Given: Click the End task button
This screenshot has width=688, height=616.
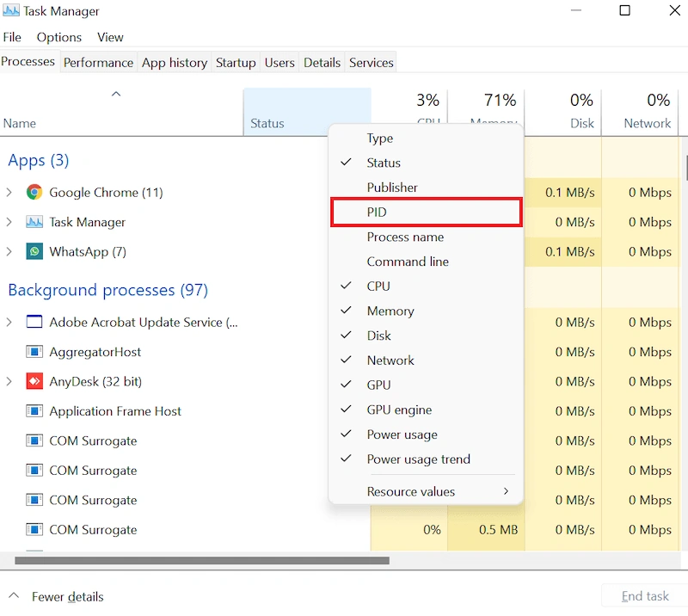Looking at the screenshot, I should pos(644,596).
